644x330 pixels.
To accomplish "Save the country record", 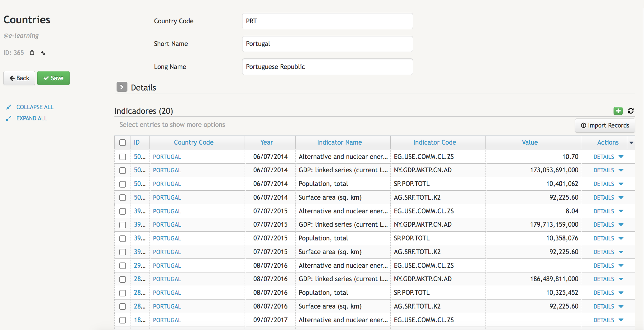I will point(53,78).
